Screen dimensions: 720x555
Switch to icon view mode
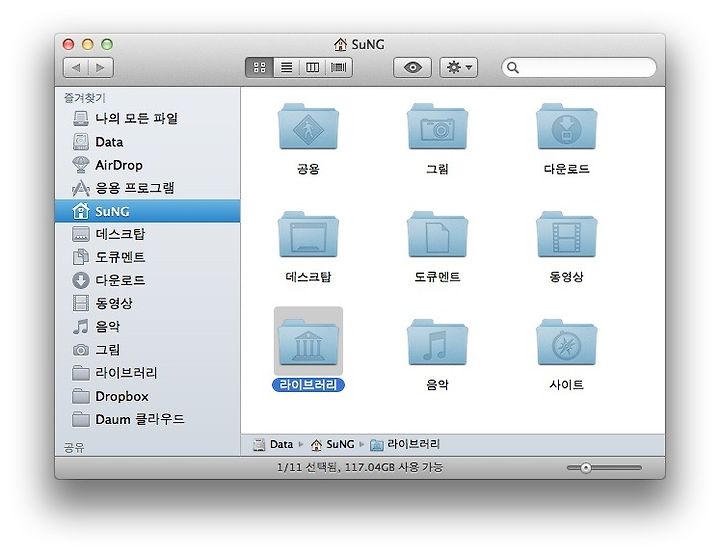click(x=259, y=67)
